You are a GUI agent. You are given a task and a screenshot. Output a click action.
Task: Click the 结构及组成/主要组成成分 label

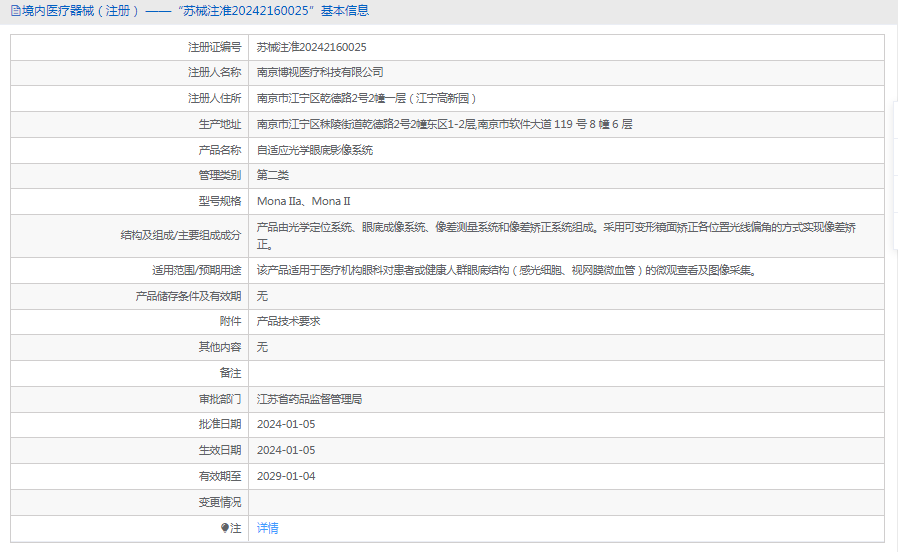pyautogui.click(x=181, y=235)
